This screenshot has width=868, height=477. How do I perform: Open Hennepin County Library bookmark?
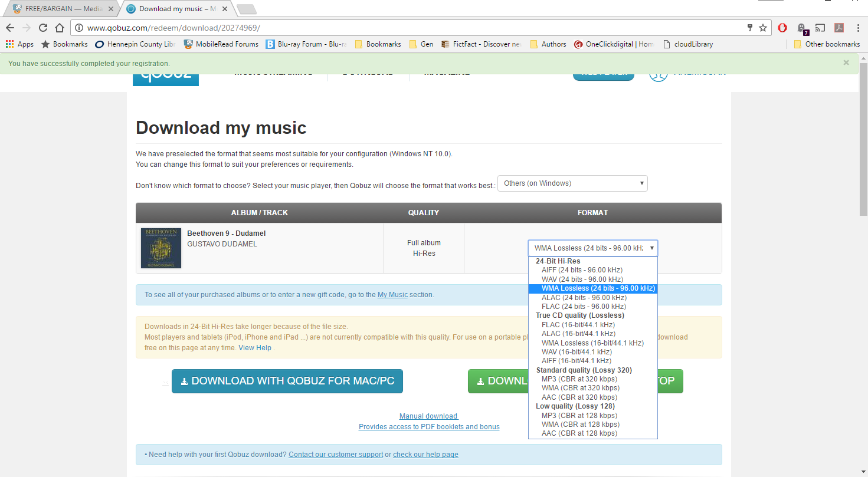pos(135,44)
